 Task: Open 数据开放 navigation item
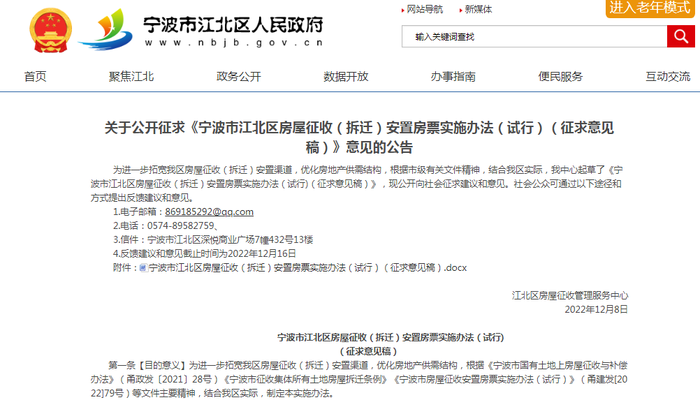coord(346,76)
